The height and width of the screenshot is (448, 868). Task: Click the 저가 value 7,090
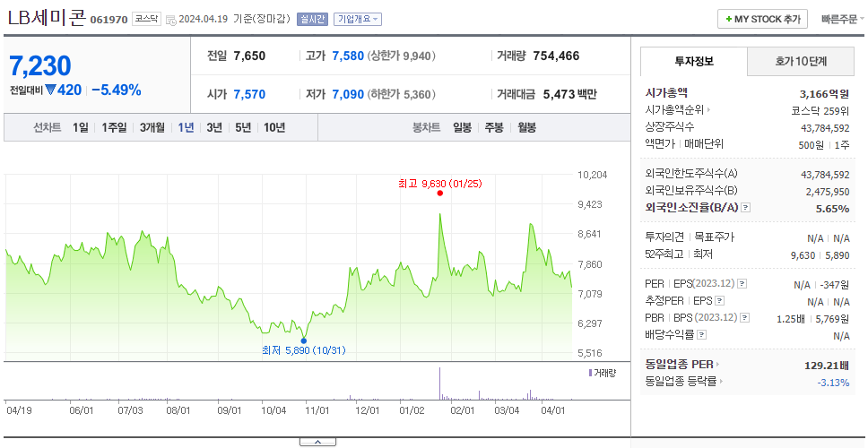coord(348,95)
